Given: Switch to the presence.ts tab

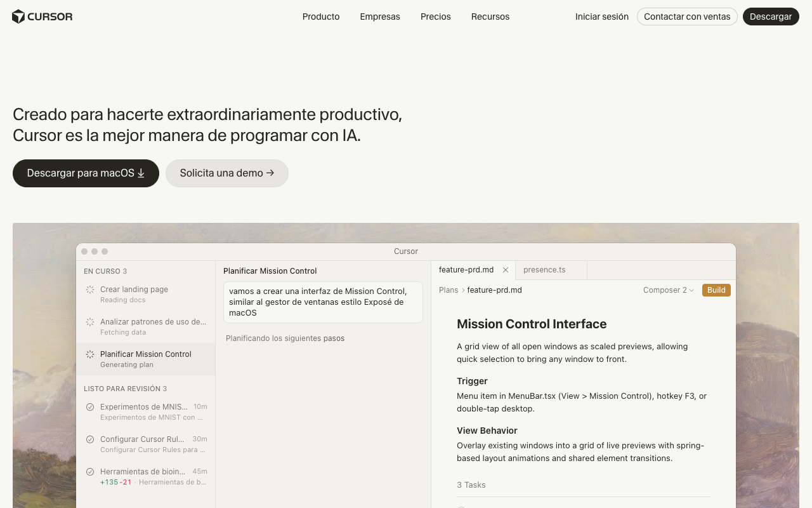Looking at the screenshot, I should (x=544, y=270).
